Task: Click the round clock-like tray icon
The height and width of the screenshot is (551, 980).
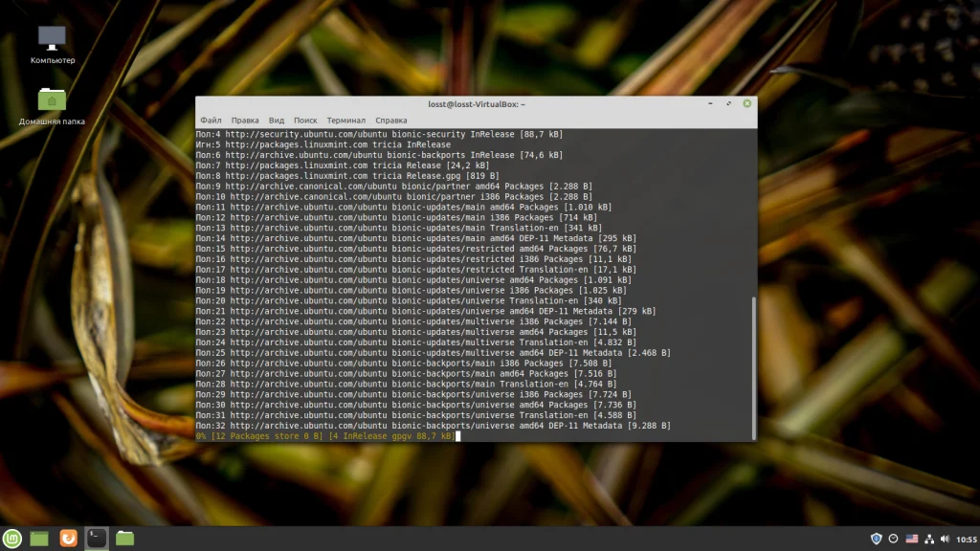Action: tap(893, 539)
